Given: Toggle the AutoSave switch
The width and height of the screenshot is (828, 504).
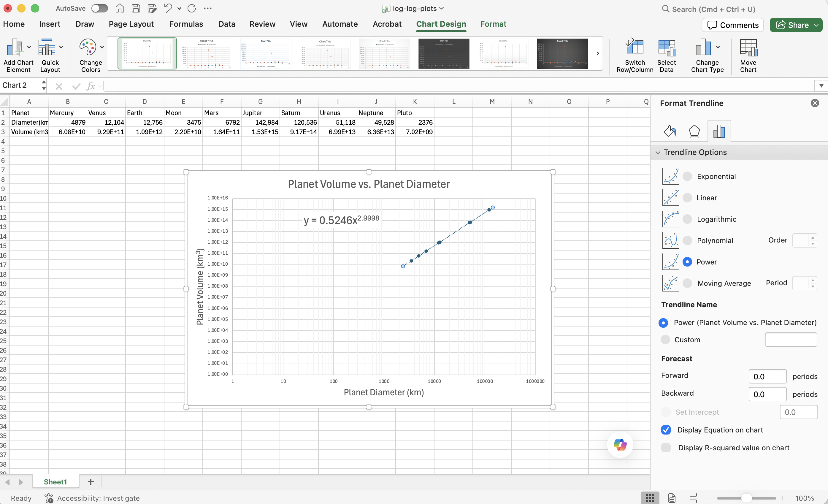Looking at the screenshot, I should point(99,8).
